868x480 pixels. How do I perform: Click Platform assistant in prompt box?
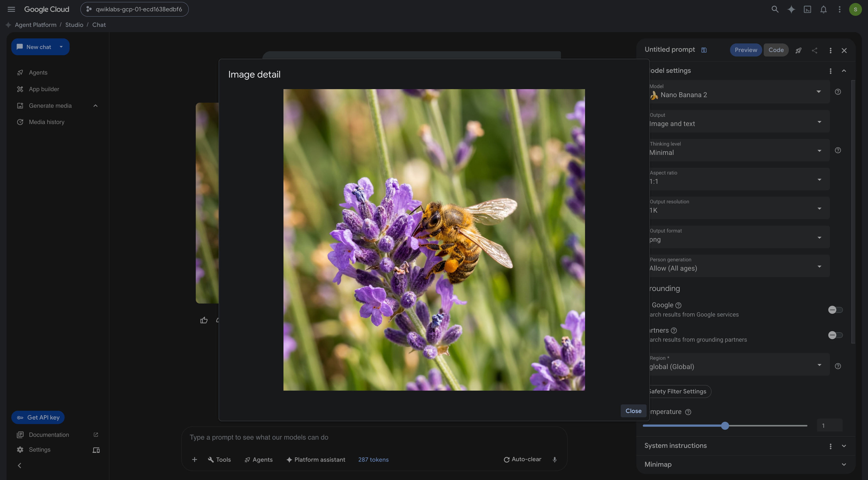pos(316,460)
